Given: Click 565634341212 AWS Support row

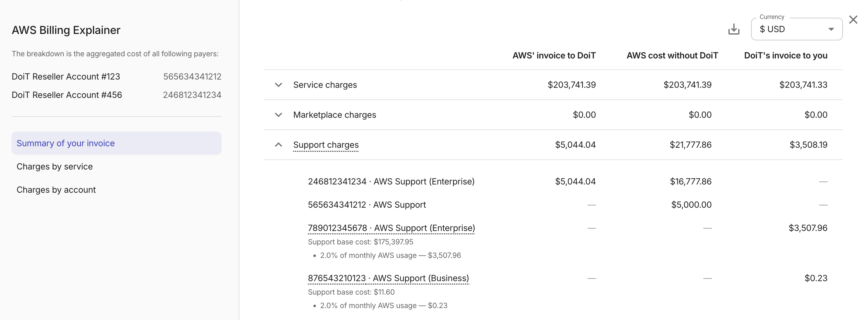Looking at the screenshot, I should (367, 205).
